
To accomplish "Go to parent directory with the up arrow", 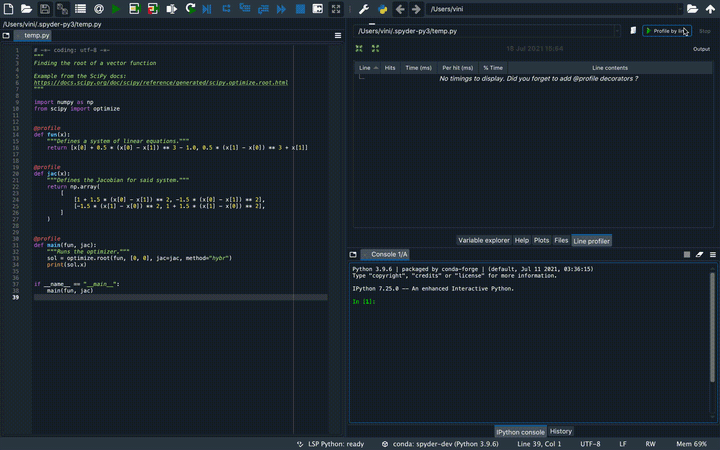I will tap(711, 9).
